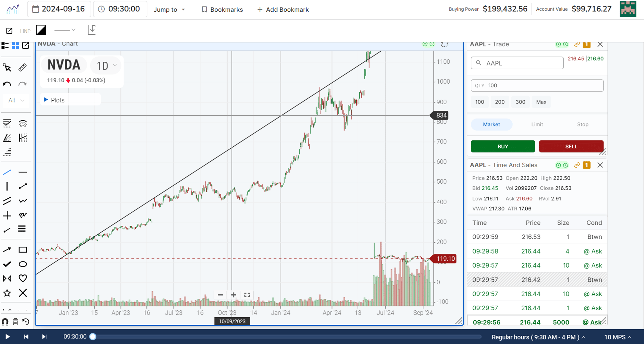Expand the 1D timeframe dropdown
This screenshot has width=644, height=344.
105,65
